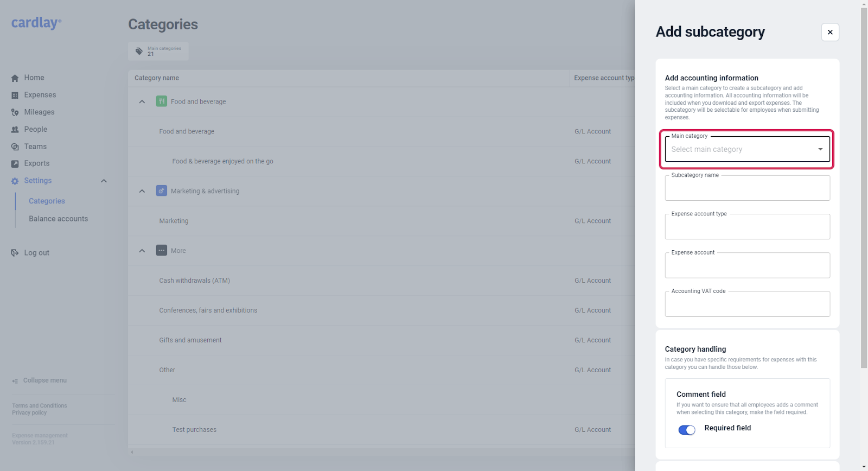Click the People icon in sidebar
868x471 pixels.
[15, 130]
